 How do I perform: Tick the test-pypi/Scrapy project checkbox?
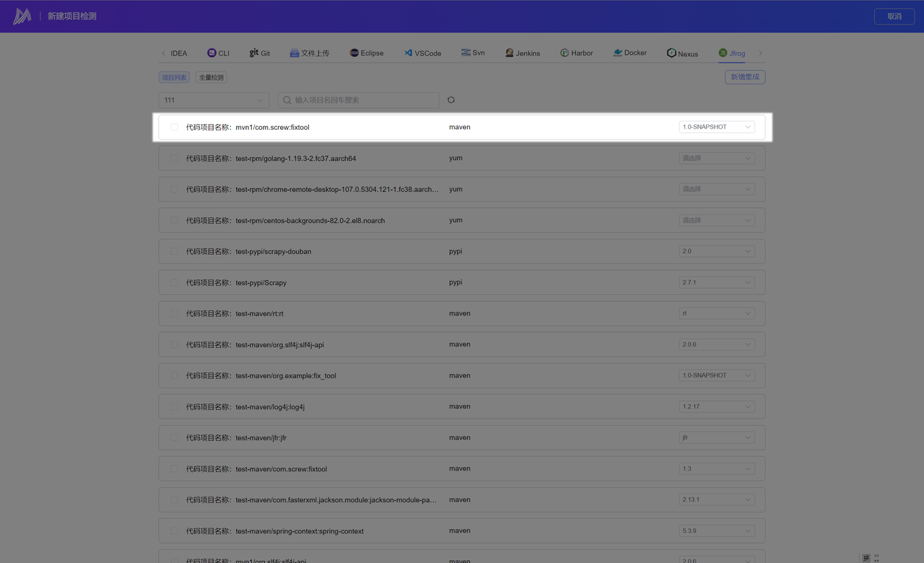(x=174, y=282)
